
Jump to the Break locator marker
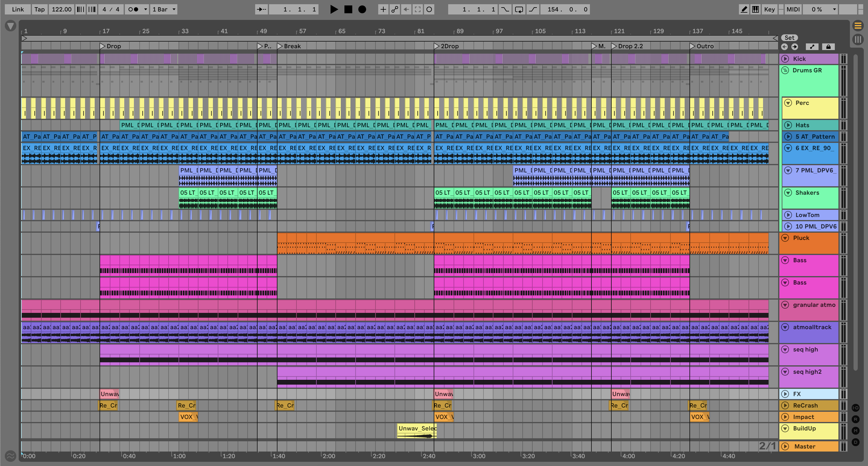click(280, 46)
